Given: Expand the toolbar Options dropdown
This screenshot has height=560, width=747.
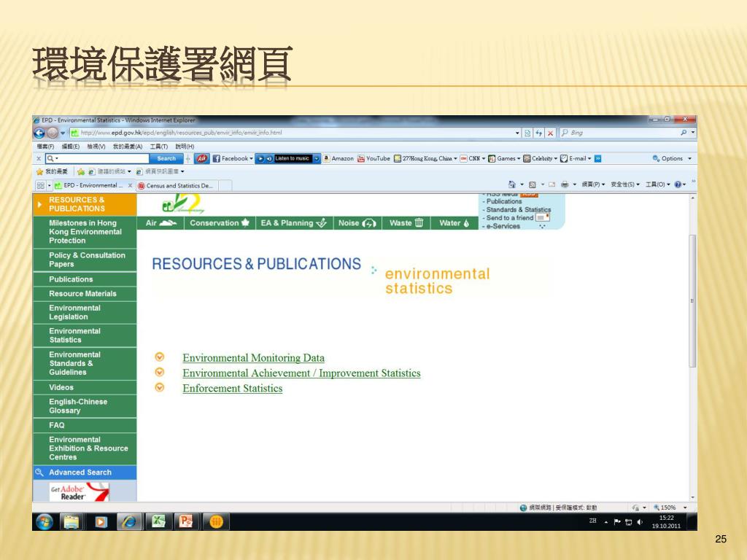Looking at the screenshot, I should (x=672, y=158).
